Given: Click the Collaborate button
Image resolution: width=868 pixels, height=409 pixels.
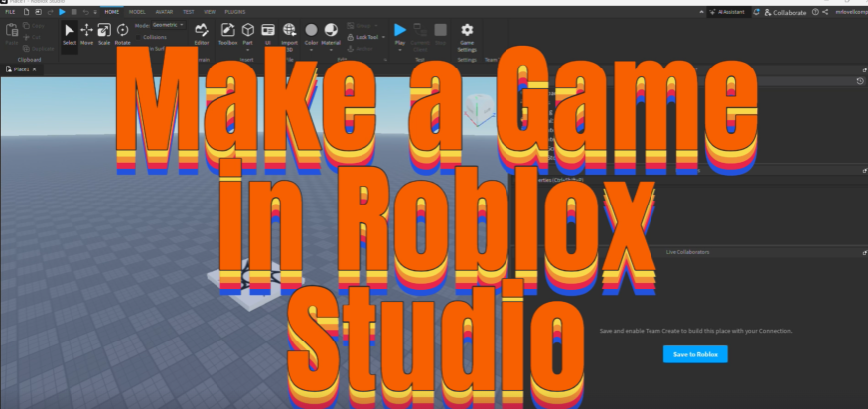Looking at the screenshot, I should pyautogui.click(x=785, y=12).
